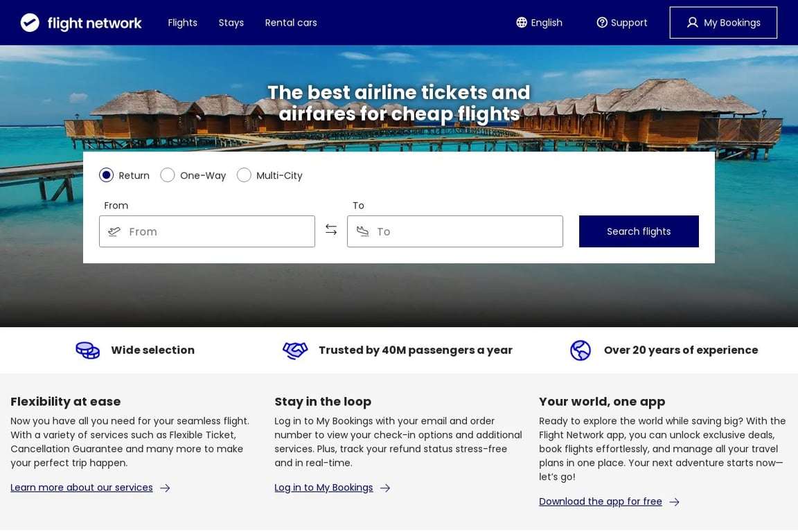Open Learn more about our services link
798x532 pixels.
82,487
